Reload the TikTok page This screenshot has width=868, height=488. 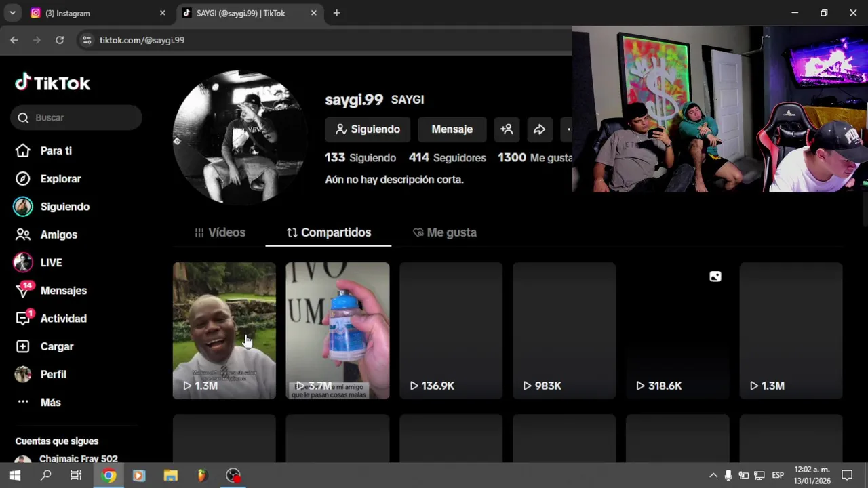[x=60, y=40]
